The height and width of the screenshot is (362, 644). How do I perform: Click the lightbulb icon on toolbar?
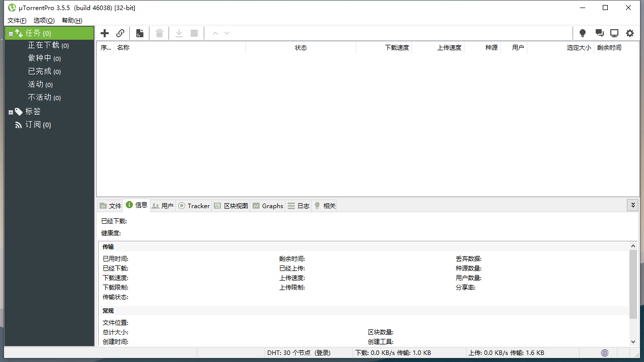coord(582,33)
